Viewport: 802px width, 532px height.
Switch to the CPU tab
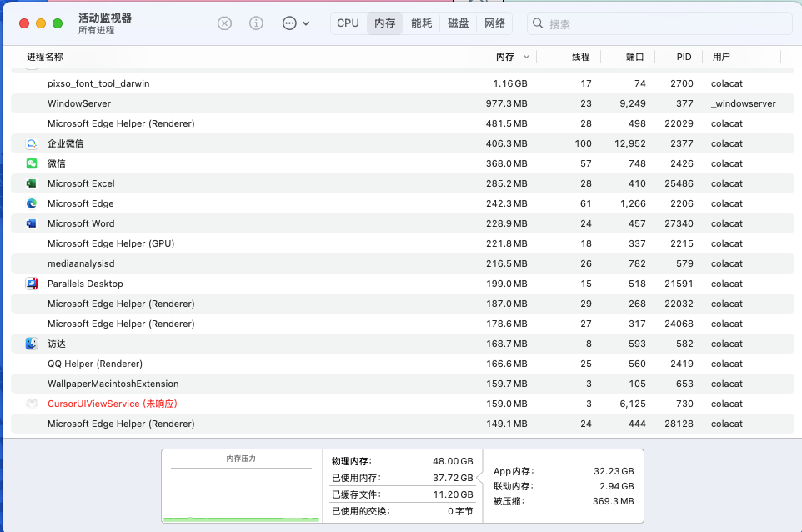click(x=348, y=23)
